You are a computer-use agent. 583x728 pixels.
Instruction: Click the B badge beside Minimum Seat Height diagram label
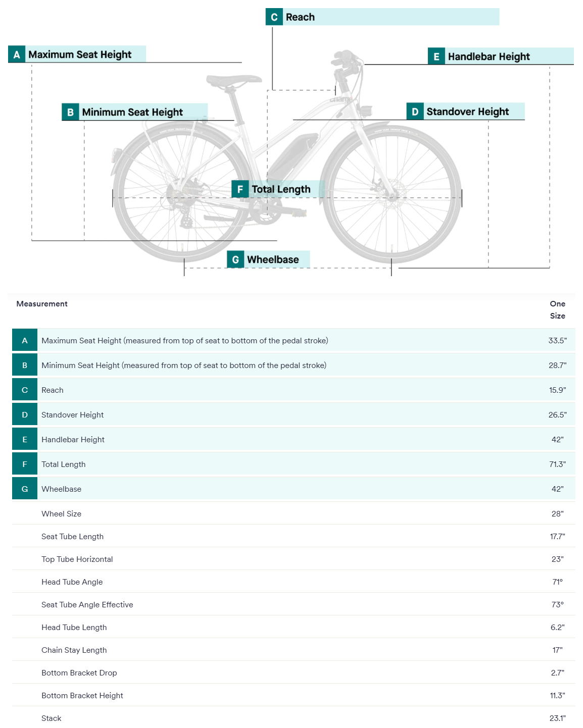click(70, 112)
